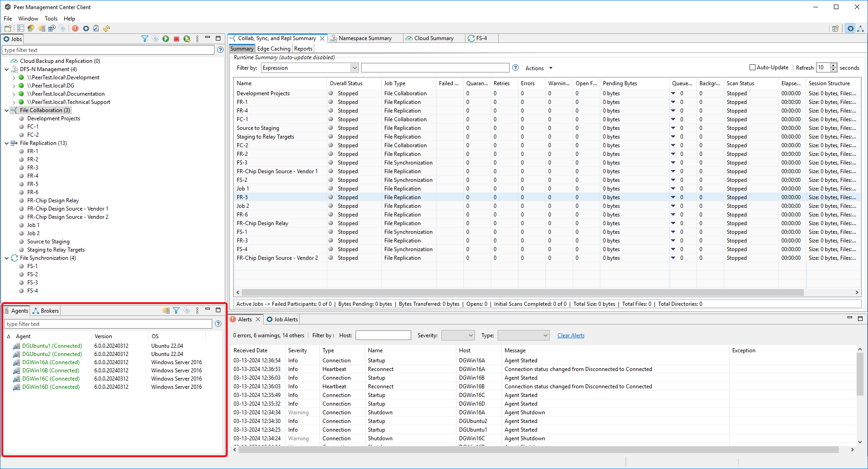The height and width of the screenshot is (469, 868).
Task: Expand the \\PeerTest.local\Development namespace node
Action: [x=14, y=78]
